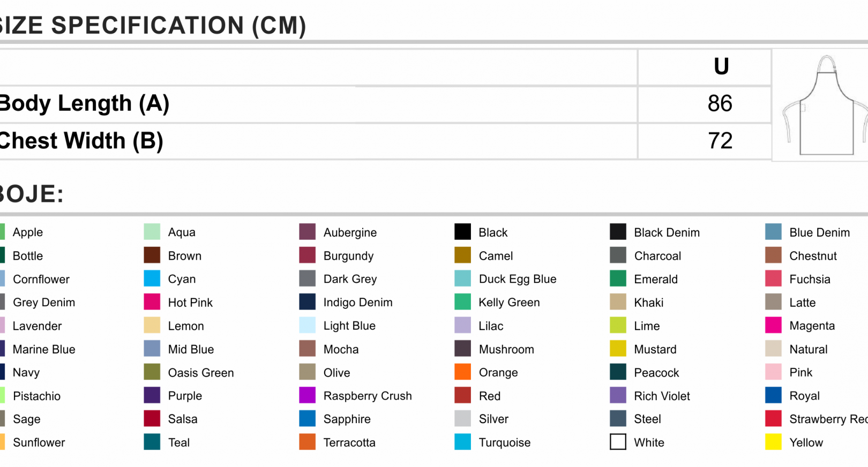Click the Aqua color swatch
The image size is (868, 467).
click(152, 232)
